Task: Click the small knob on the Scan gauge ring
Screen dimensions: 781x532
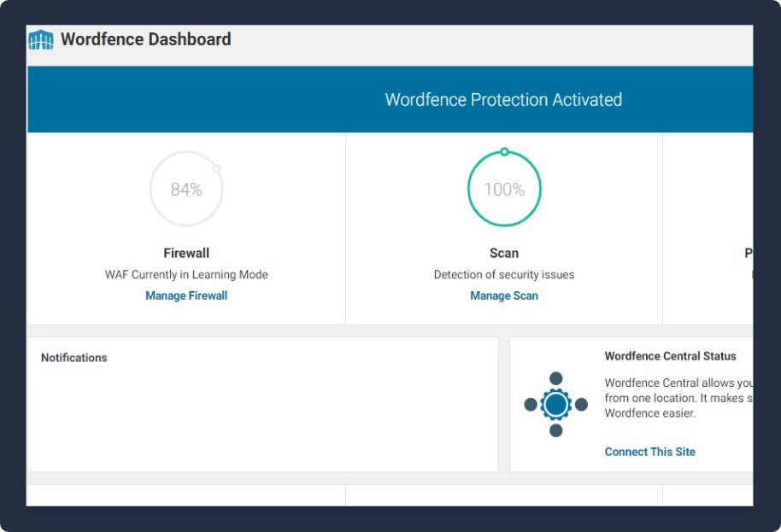Action: pos(504,152)
